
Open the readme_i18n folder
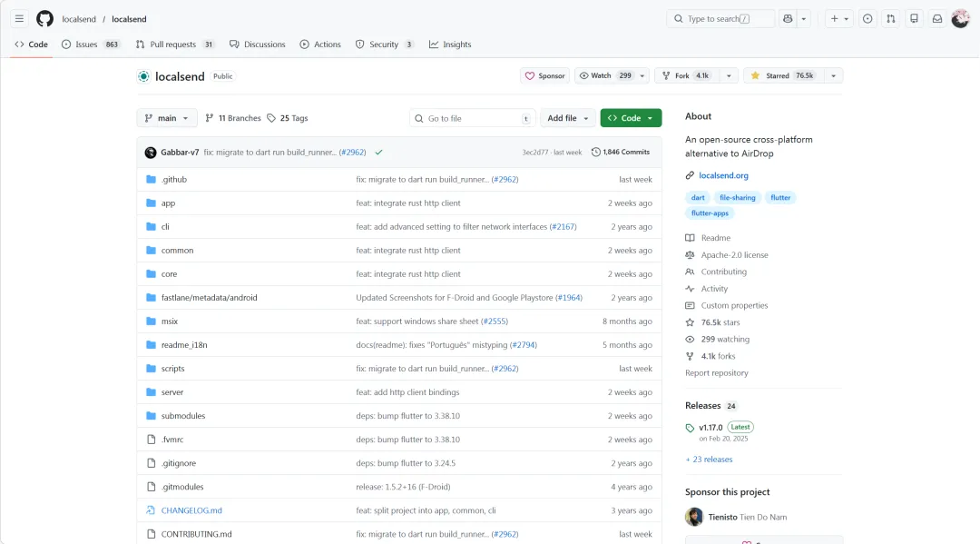click(x=184, y=345)
